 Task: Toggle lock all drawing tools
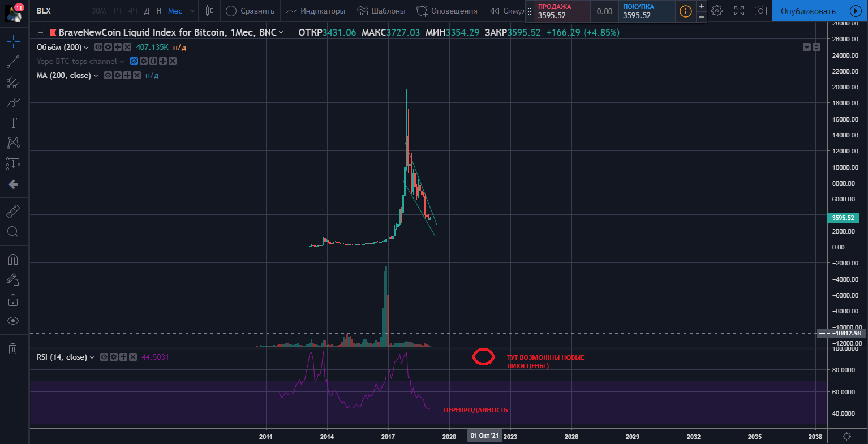click(13, 300)
